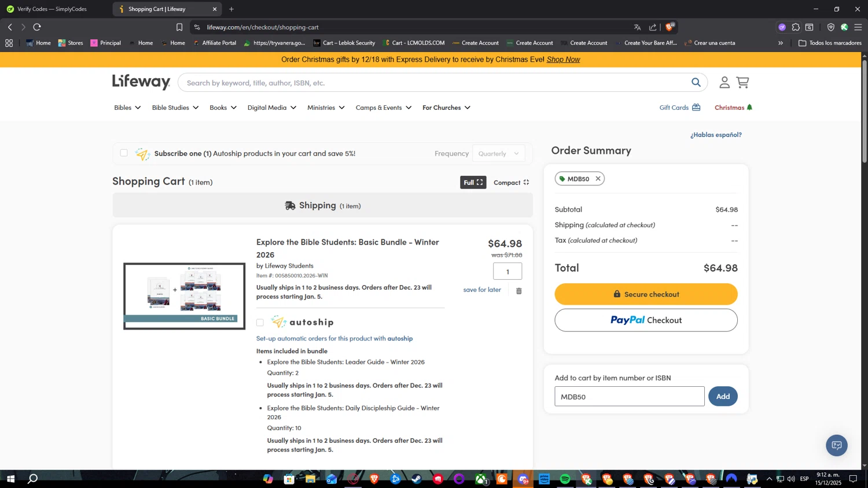Open the shopping cart icon in header
This screenshot has height=488, width=868.
[x=742, y=83]
